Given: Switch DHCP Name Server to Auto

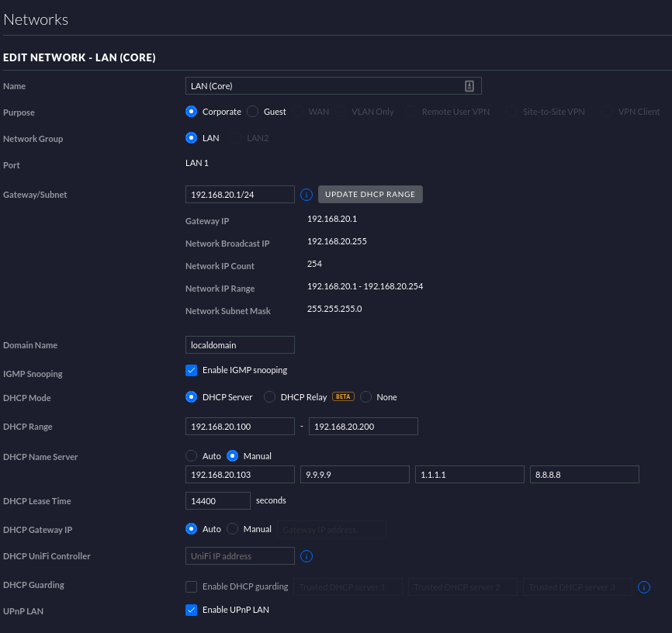Looking at the screenshot, I should (192, 456).
